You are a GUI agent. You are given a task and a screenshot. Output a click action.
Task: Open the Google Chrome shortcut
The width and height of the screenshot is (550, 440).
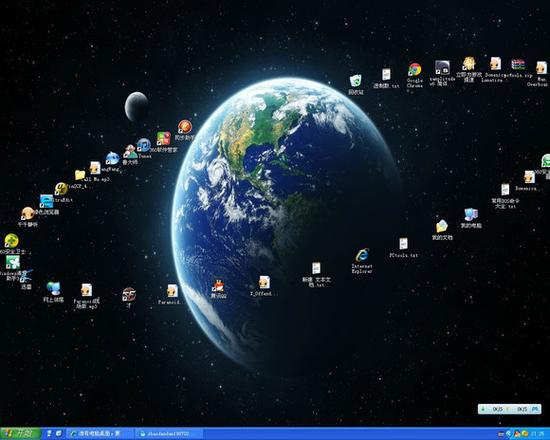[414, 69]
